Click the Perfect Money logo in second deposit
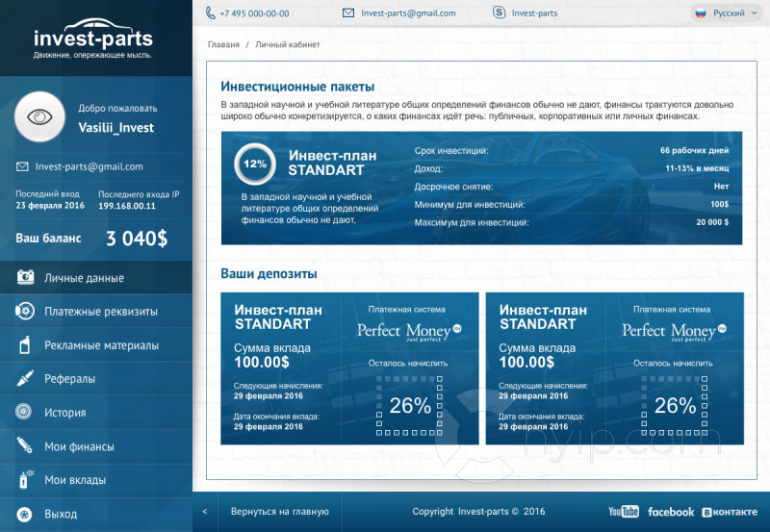 pos(675,331)
